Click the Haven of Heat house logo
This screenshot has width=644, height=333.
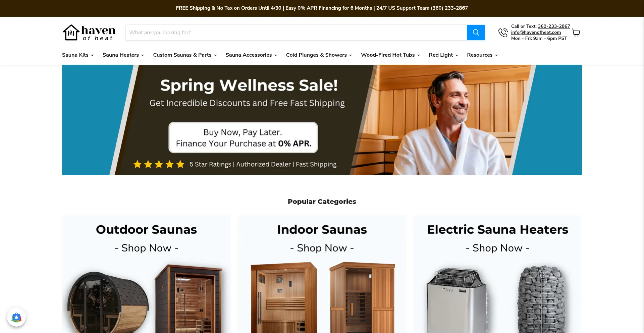pos(89,33)
